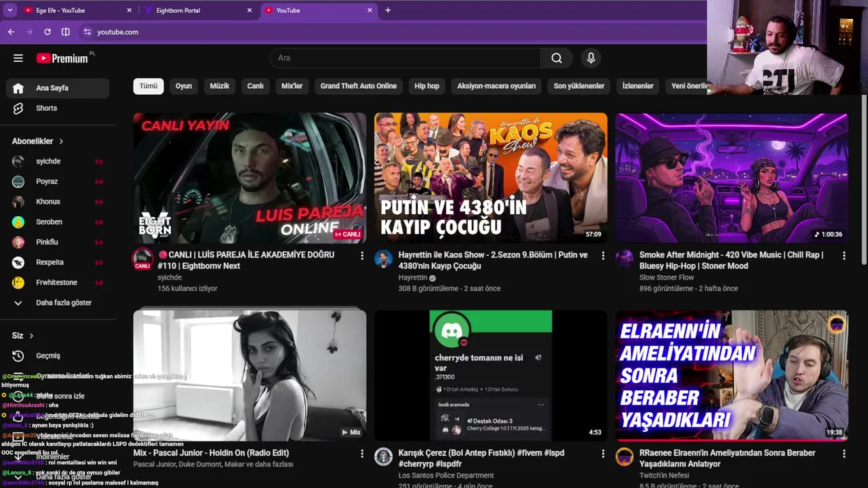Open Slow Stoner Flow channel avatar
868x488 pixels.
[624, 258]
